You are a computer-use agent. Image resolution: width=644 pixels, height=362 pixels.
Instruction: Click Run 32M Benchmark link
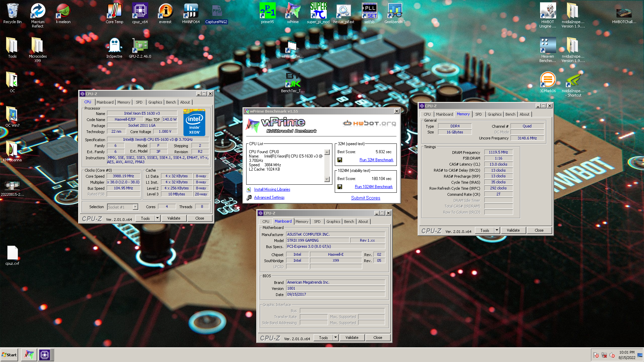click(x=376, y=160)
